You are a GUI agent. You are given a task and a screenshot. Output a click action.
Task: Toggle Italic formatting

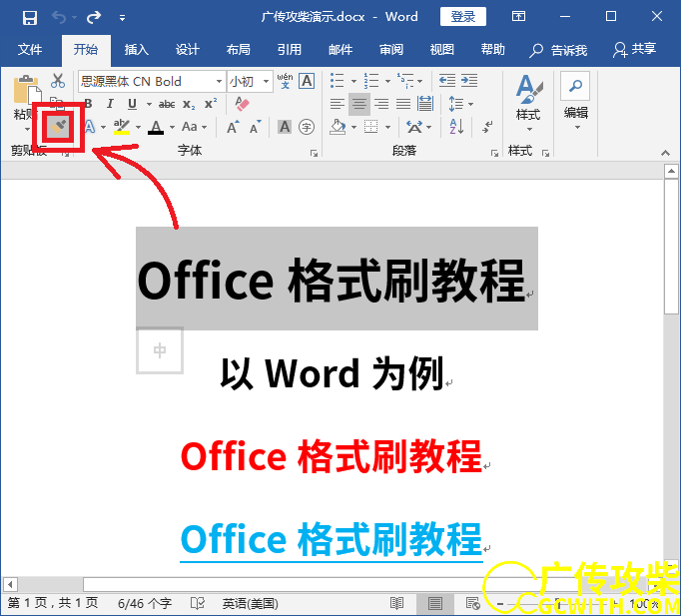point(110,104)
